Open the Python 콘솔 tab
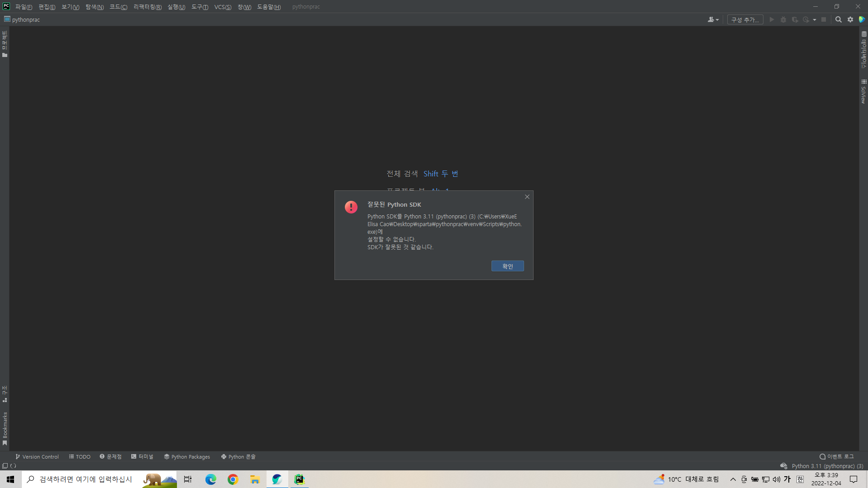 coord(238,457)
